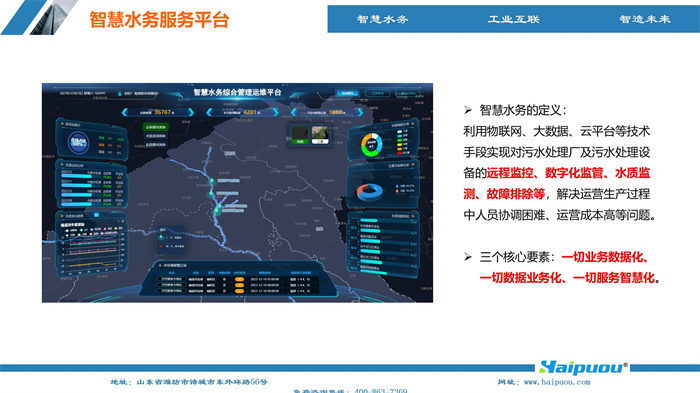Select the 智慧水务 tab in top banner

(x=382, y=19)
